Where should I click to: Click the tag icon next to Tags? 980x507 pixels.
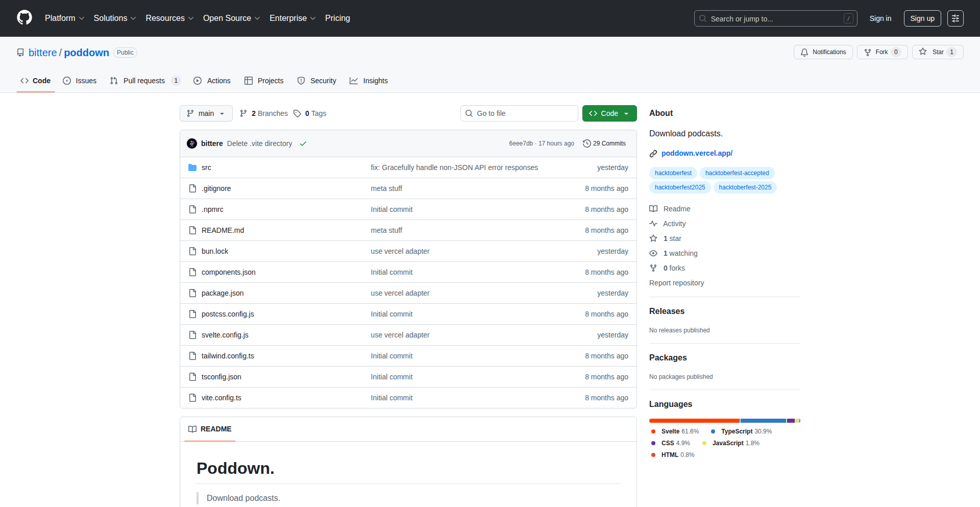[297, 113]
